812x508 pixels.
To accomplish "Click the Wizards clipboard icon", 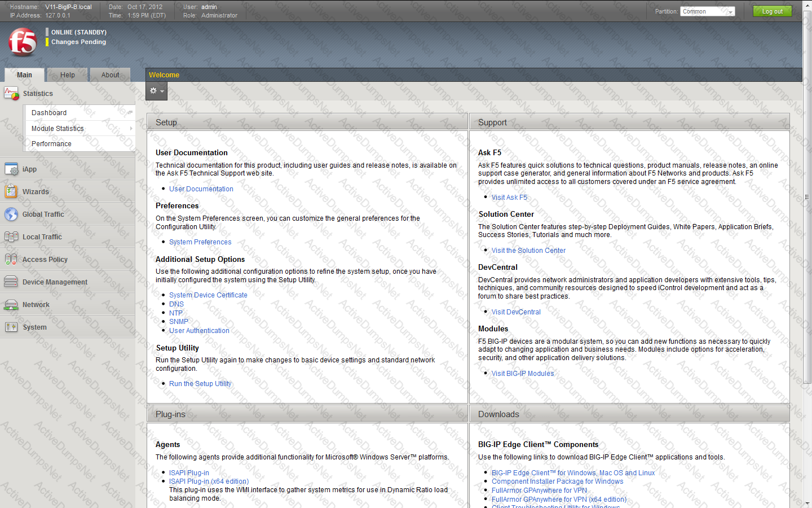I will [11, 192].
